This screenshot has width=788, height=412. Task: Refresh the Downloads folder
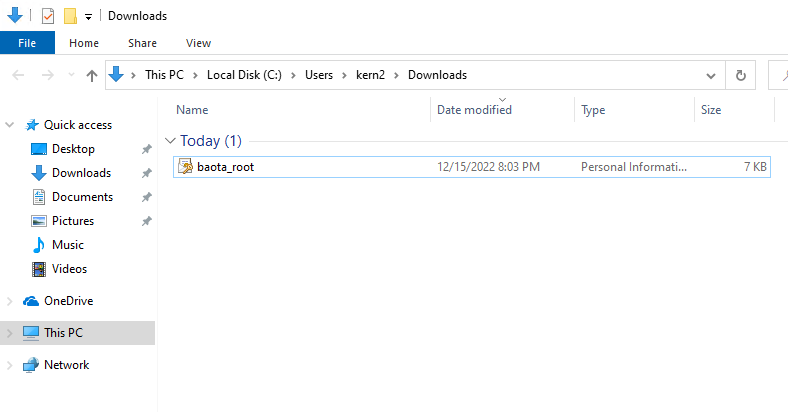tap(740, 75)
